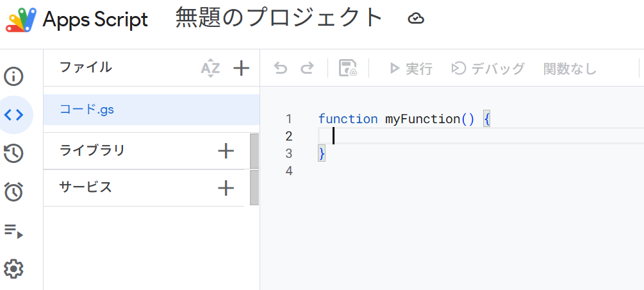Open the Triggers alarm clock icon

(14, 191)
